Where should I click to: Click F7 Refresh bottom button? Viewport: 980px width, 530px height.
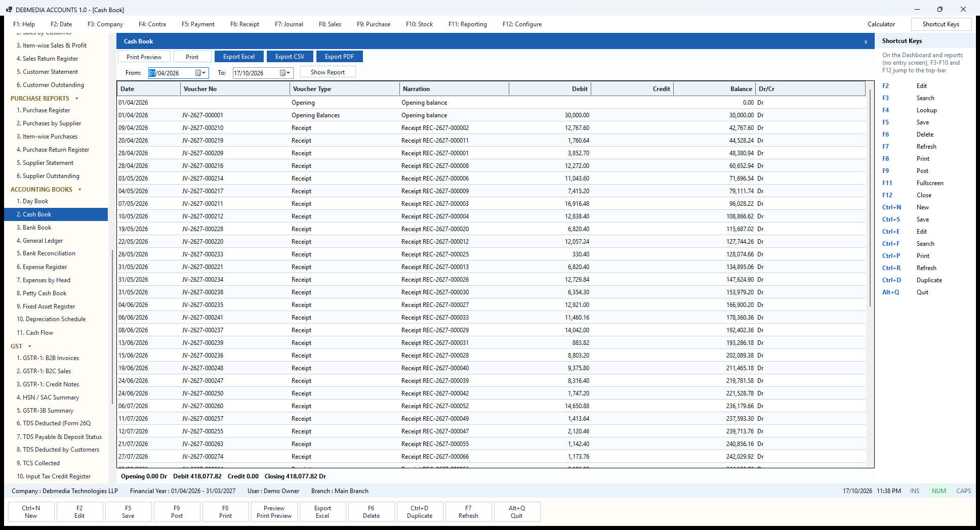pos(468,512)
